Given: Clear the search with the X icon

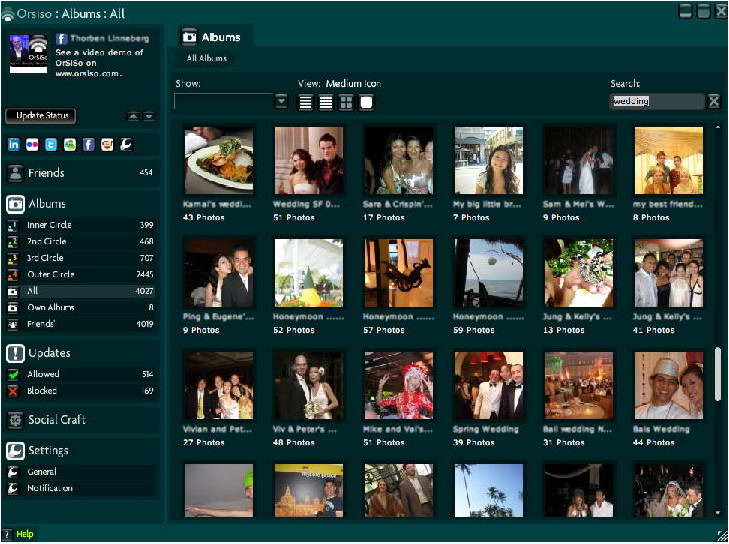Looking at the screenshot, I should coord(713,101).
